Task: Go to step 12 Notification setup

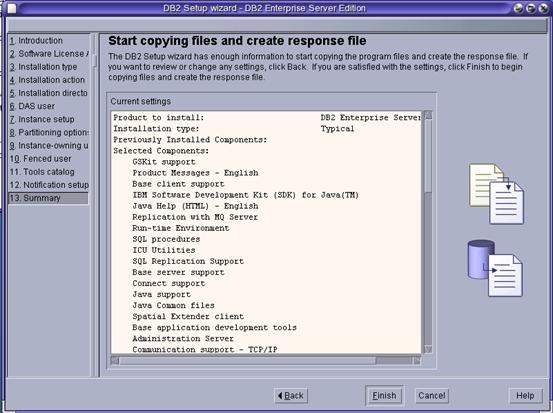Action: click(x=48, y=185)
